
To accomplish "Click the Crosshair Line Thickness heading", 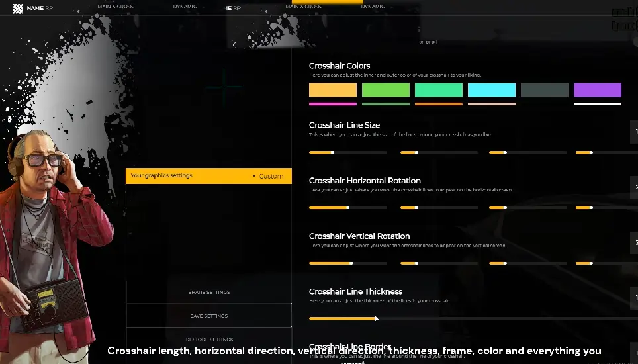I will (355, 291).
